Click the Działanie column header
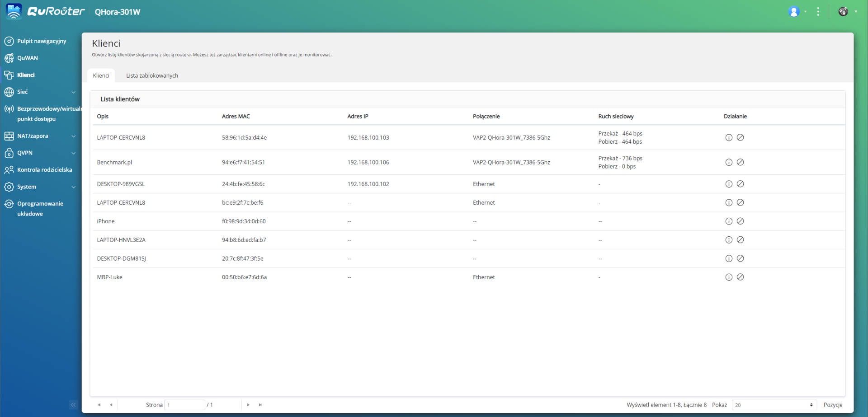868x417 pixels. click(735, 117)
